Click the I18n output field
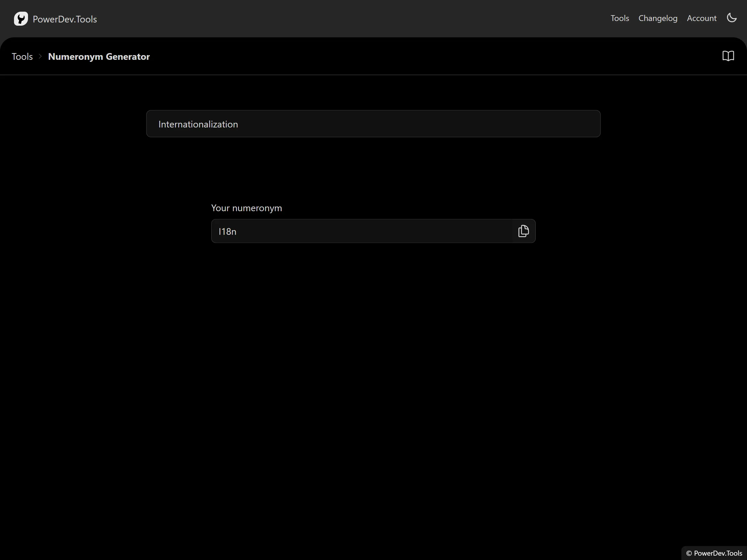 tap(373, 231)
